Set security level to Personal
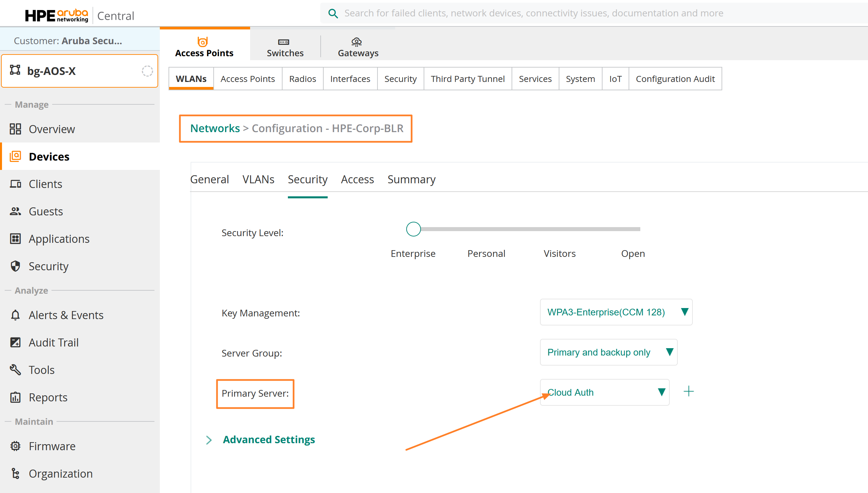The width and height of the screenshot is (868, 493). pos(486,254)
